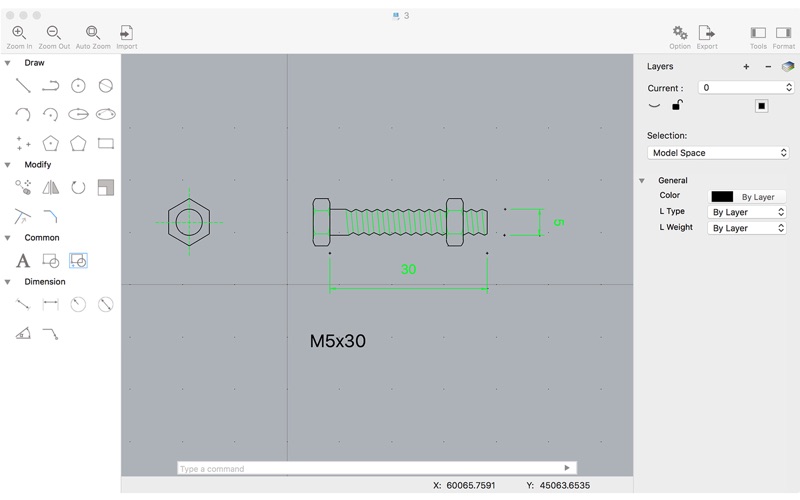Click the green 5 dimension text

click(x=559, y=222)
